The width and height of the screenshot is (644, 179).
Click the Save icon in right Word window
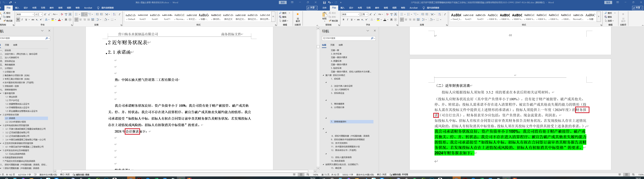[324, 3]
